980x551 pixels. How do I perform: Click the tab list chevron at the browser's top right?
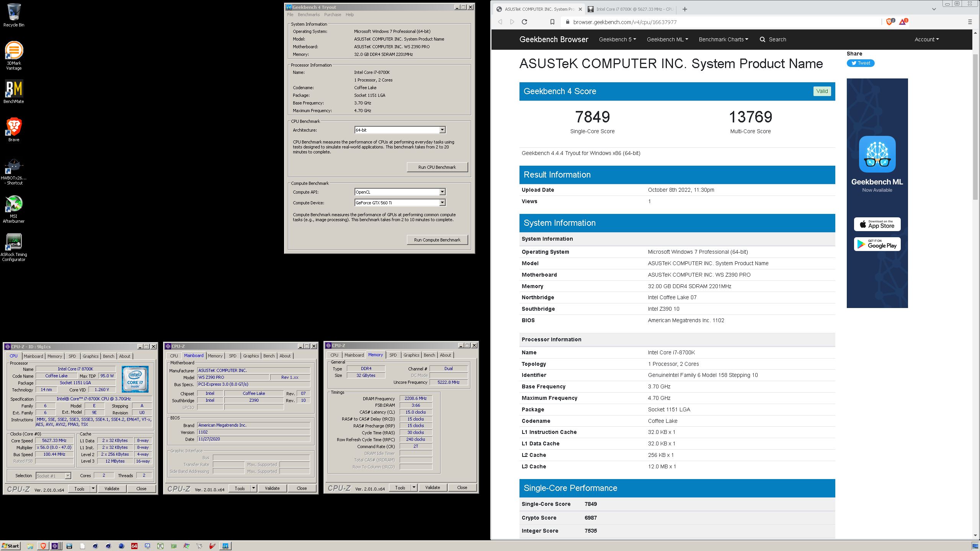click(x=934, y=9)
